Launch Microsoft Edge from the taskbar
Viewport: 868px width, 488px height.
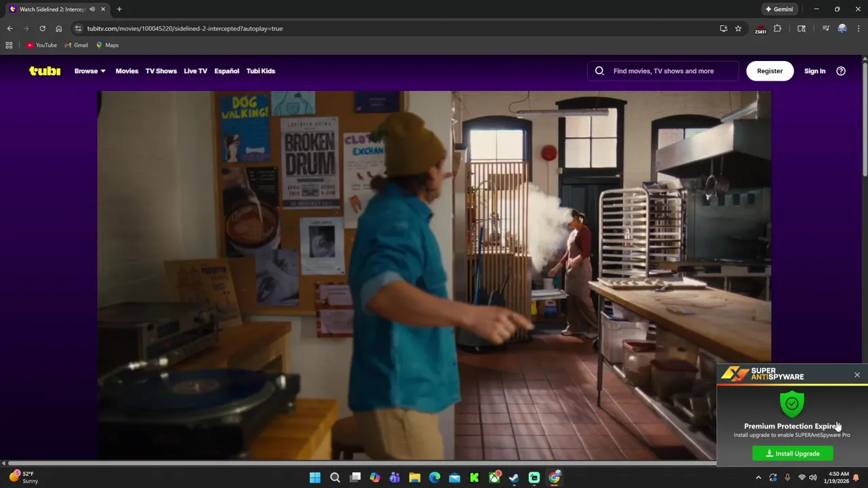(x=435, y=478)
